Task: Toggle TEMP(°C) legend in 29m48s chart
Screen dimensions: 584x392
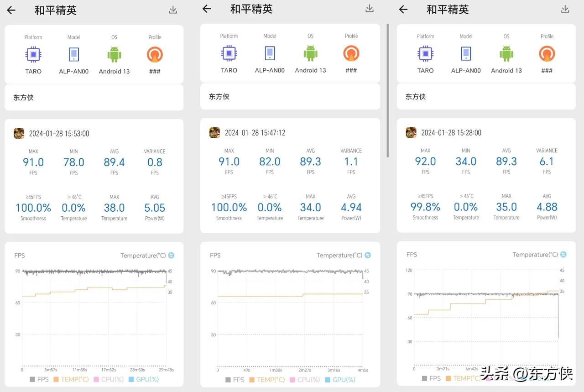Action: point(71,379)
